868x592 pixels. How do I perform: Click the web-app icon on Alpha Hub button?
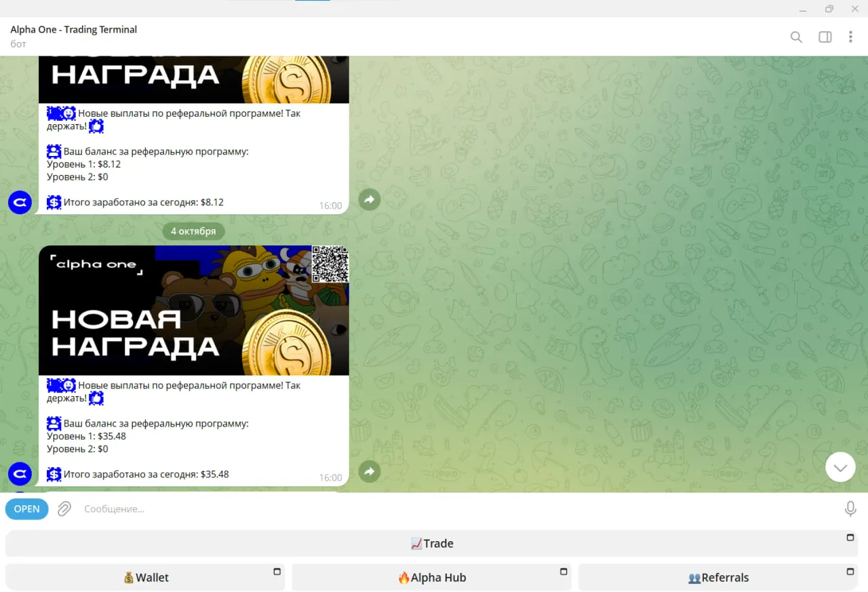[x=564, y=572]
